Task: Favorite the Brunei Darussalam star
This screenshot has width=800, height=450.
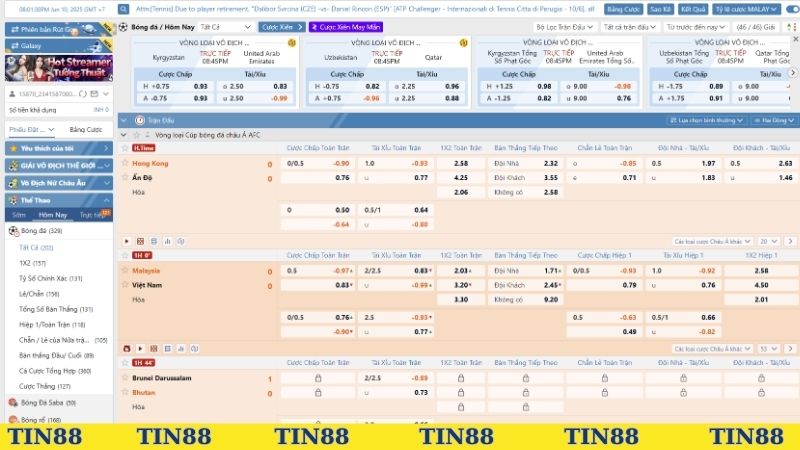Action: click(125, 378)
